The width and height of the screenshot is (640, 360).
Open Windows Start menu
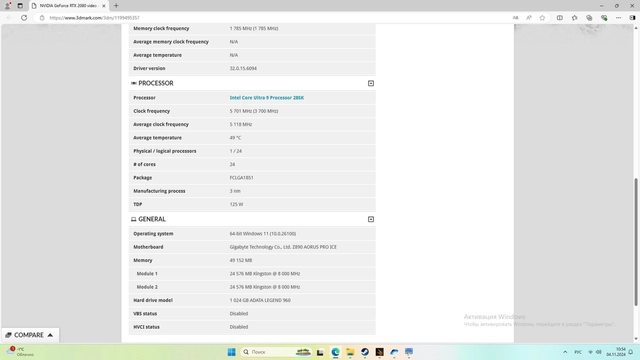point(231,352)
